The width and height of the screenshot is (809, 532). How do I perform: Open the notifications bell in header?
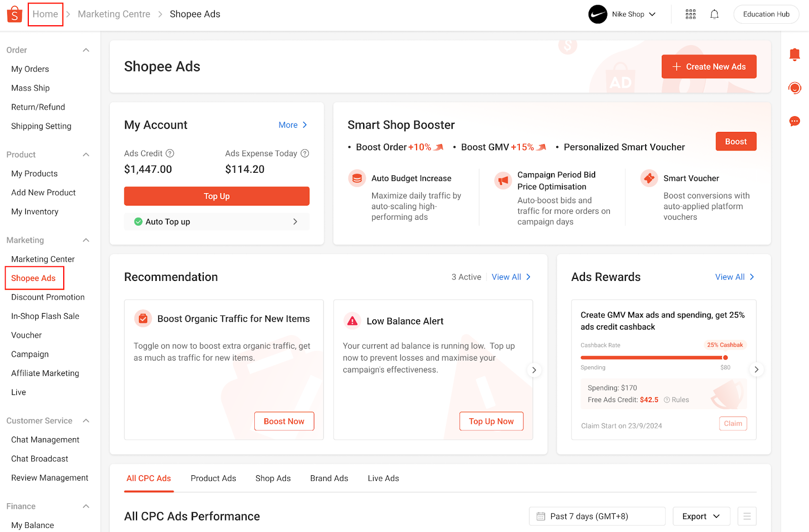(x=714, y=14)
